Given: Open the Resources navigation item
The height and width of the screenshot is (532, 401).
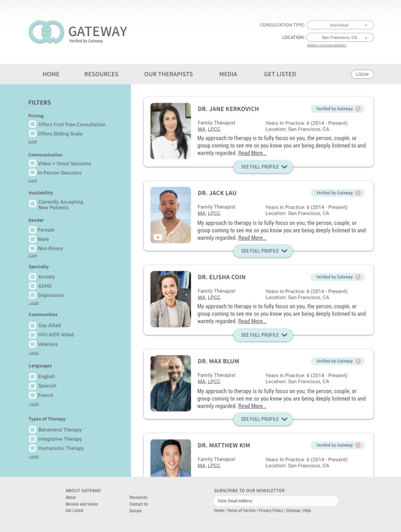Looking at the screenshot, I should coord(101,74).
